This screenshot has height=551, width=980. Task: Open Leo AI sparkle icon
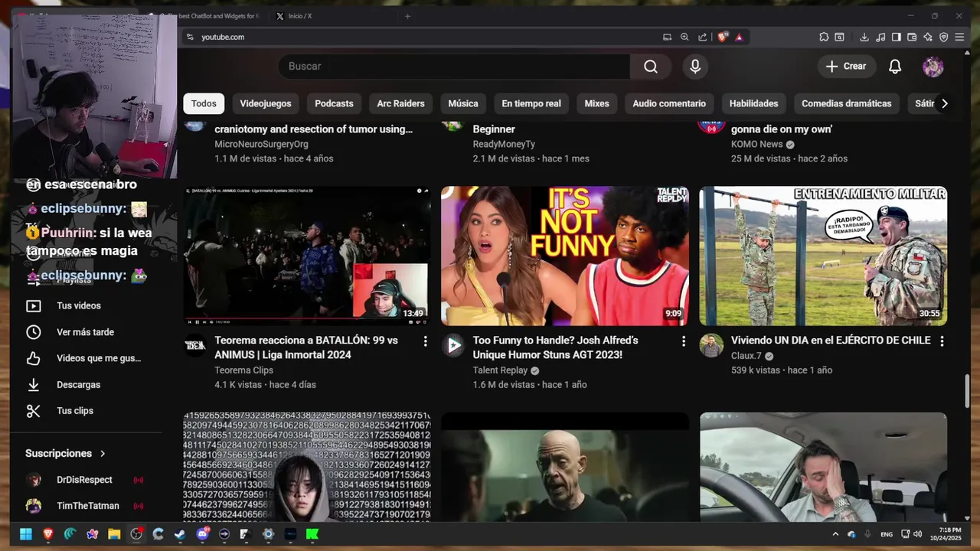[928, 37]
